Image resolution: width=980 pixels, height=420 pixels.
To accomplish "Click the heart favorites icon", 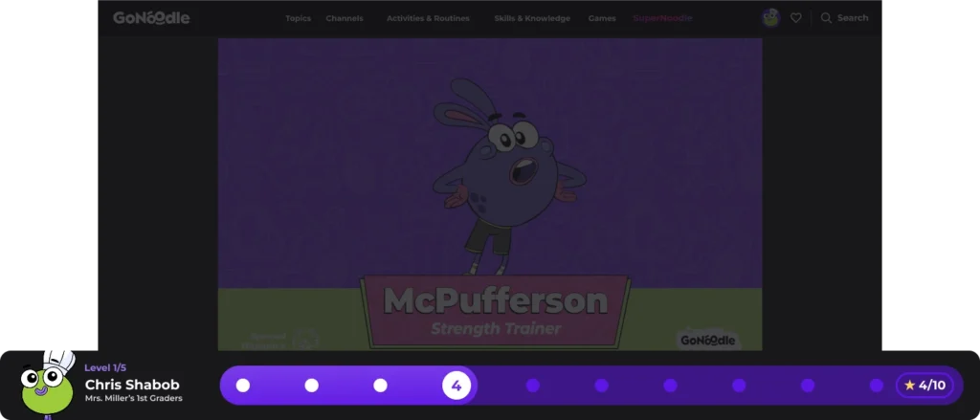I will click(x=795, y=17).
